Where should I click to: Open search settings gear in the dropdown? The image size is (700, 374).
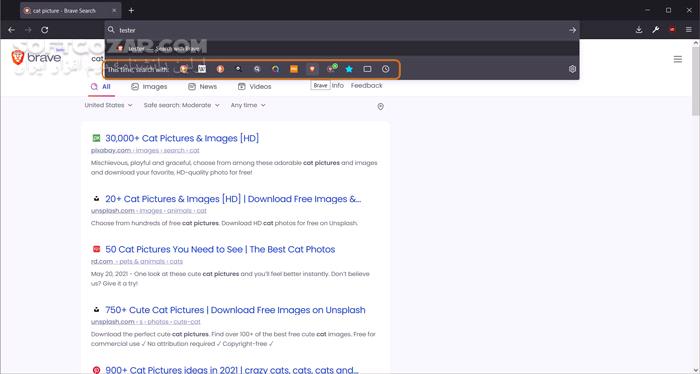point(572,69)
